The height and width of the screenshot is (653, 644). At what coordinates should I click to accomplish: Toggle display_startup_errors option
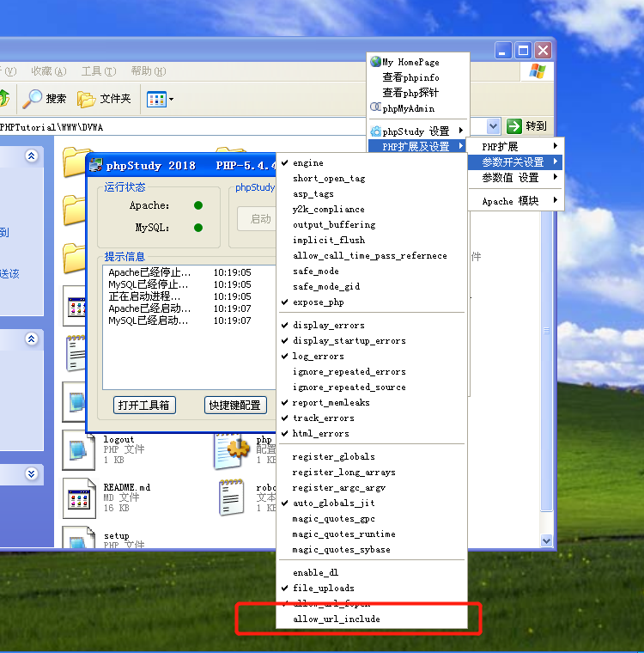(372, 340)
